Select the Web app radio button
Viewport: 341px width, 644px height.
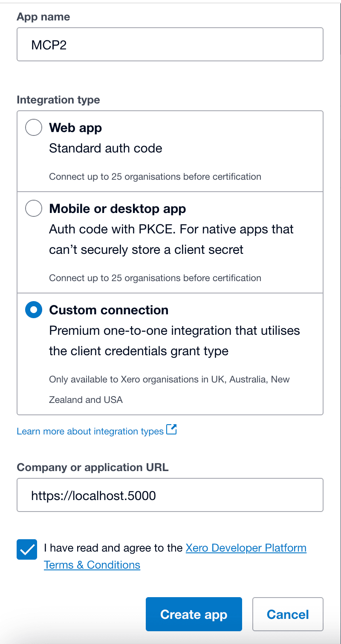coord(34,127)
